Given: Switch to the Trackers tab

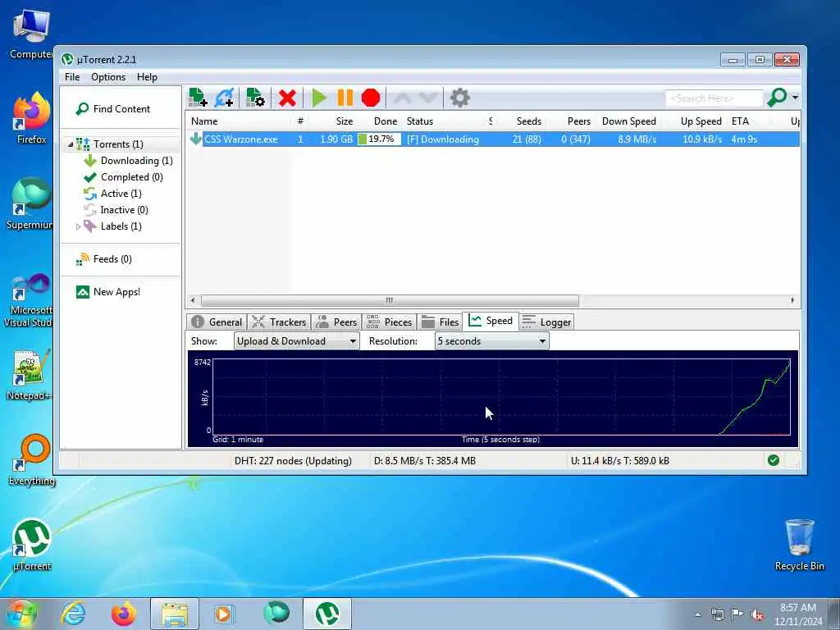Looking at the screenshot, I should click(x=279, y=322).
